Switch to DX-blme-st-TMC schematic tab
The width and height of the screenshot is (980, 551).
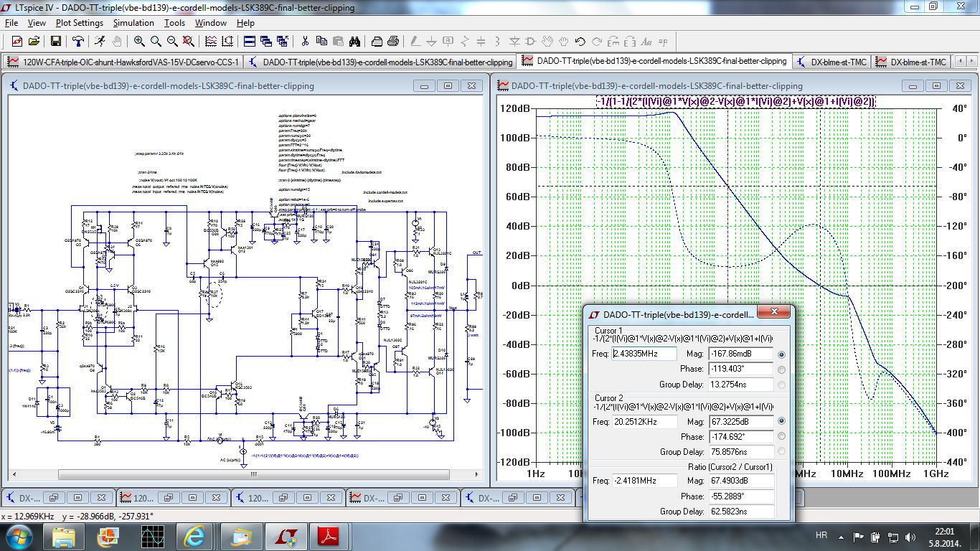click(x=831, y=62)
